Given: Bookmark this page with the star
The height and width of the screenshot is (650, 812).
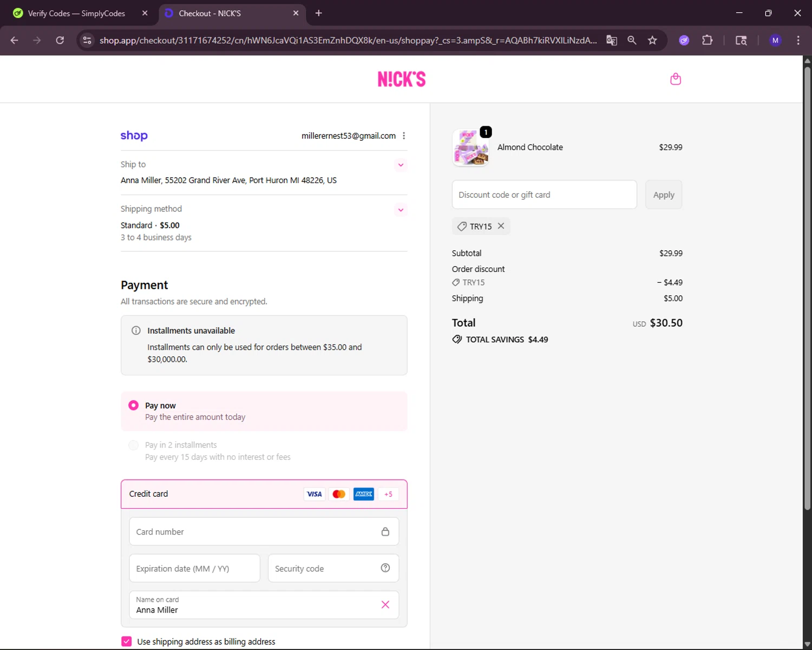Looking at the screenshot, I should 652,40.
